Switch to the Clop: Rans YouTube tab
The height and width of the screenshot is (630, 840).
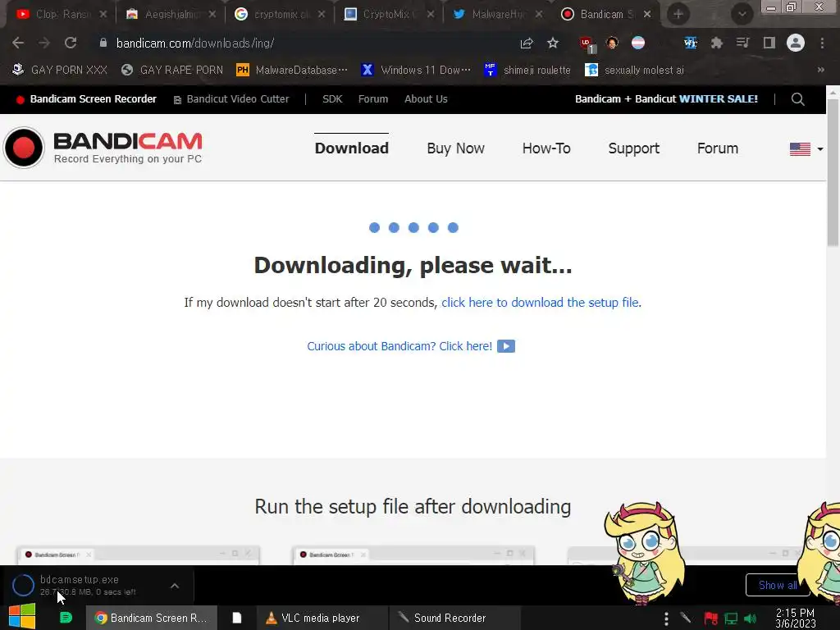[x=60, y=15]
